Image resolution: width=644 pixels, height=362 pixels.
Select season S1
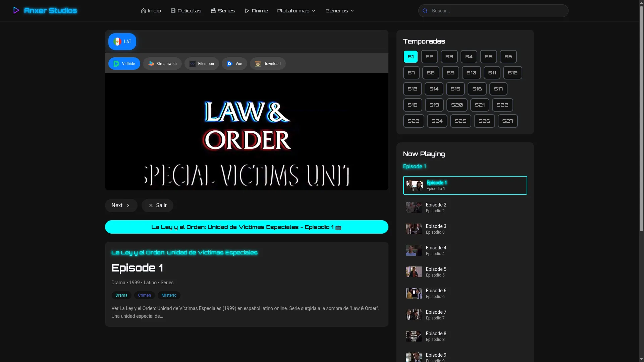(x=411, y=57)
